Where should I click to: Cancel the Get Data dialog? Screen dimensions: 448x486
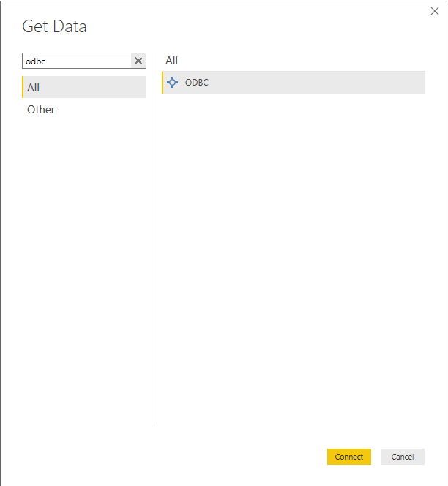tap(402, 457)
